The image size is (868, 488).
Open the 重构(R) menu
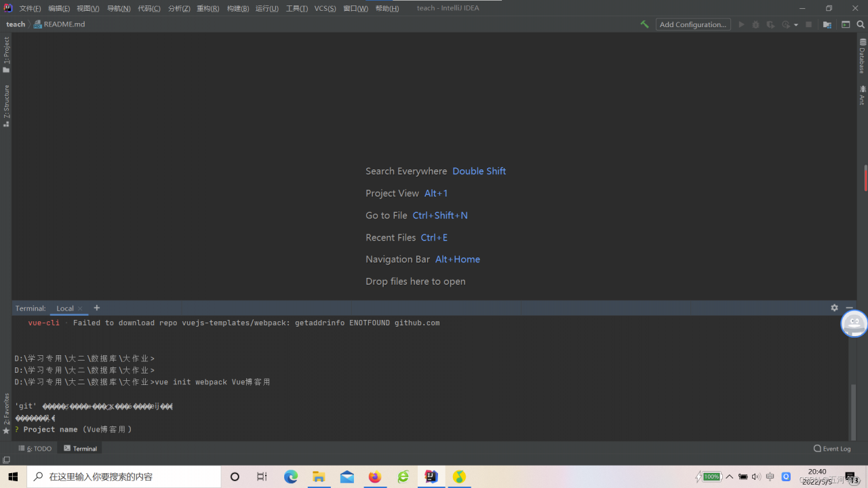pos(208,8)
